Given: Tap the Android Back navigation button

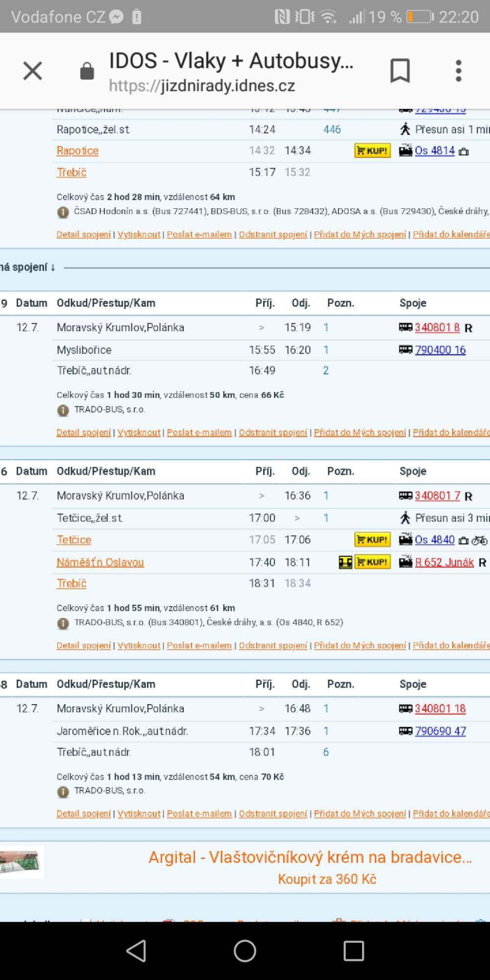Looking at the screenshot, I should [x=136, y=951].
